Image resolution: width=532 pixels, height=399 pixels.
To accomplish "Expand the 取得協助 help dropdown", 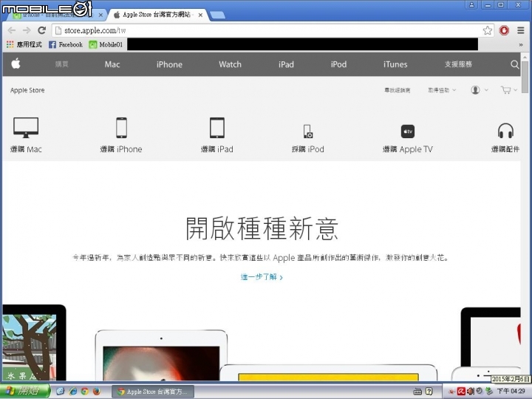I will point(442,90).
